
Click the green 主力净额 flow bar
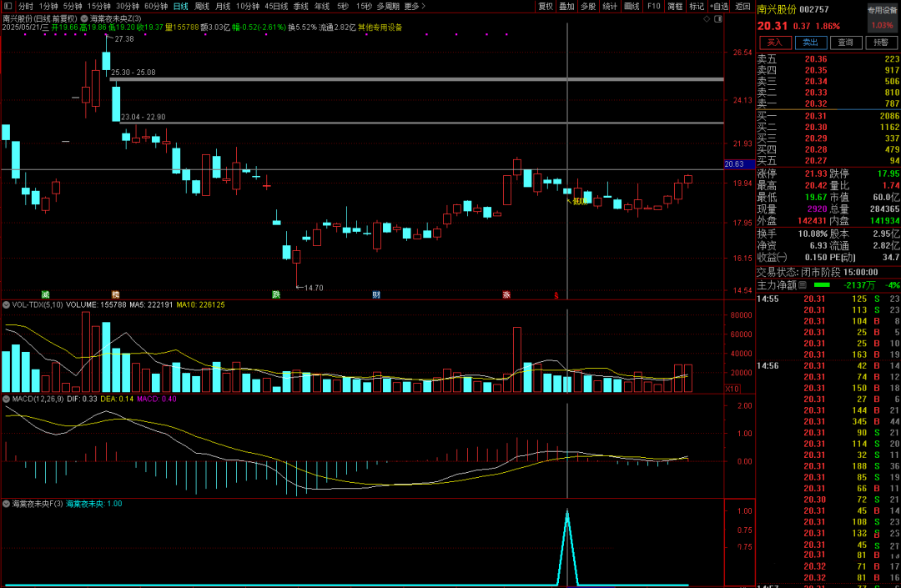[822, 285]
